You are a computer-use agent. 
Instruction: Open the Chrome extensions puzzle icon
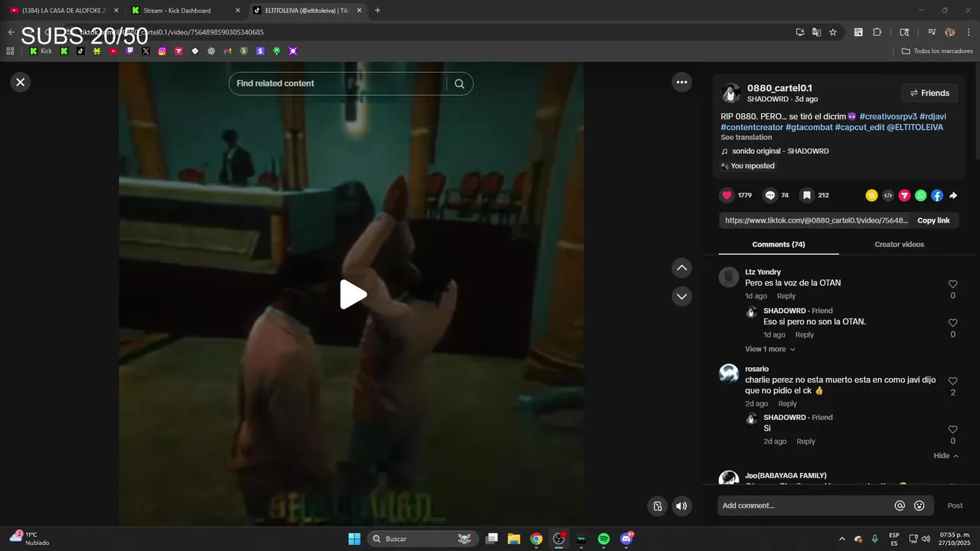[877, 32]
